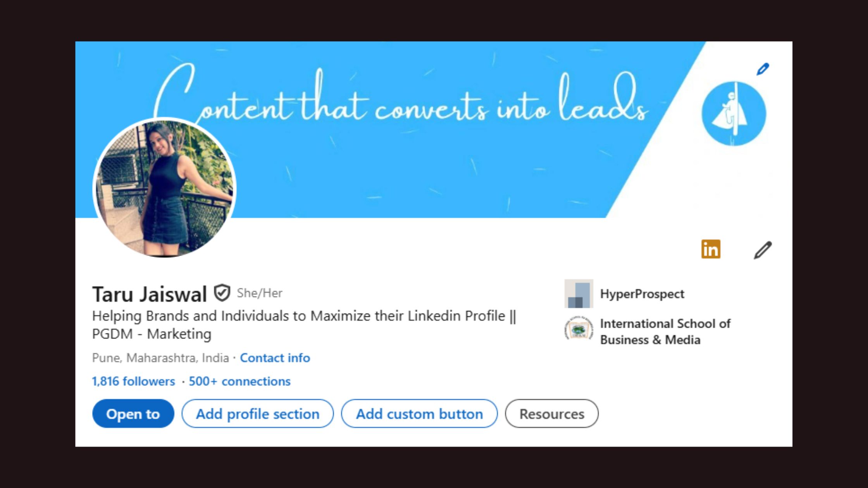The width and height of the screenshot is (868, 488).
Task: Expand Add profile section choices
Action: [257, 414]
